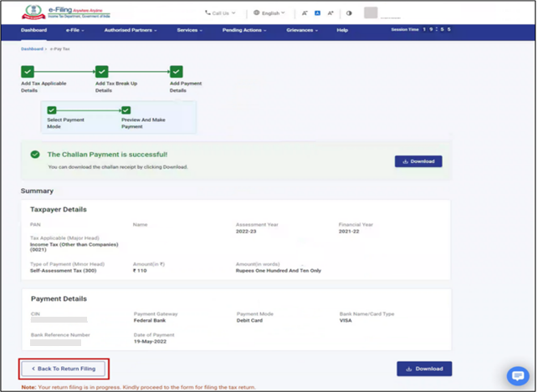Increase font size with A+ icon
Image resolution: width=538 pixels, height=392 pixels.
[330, 13]
